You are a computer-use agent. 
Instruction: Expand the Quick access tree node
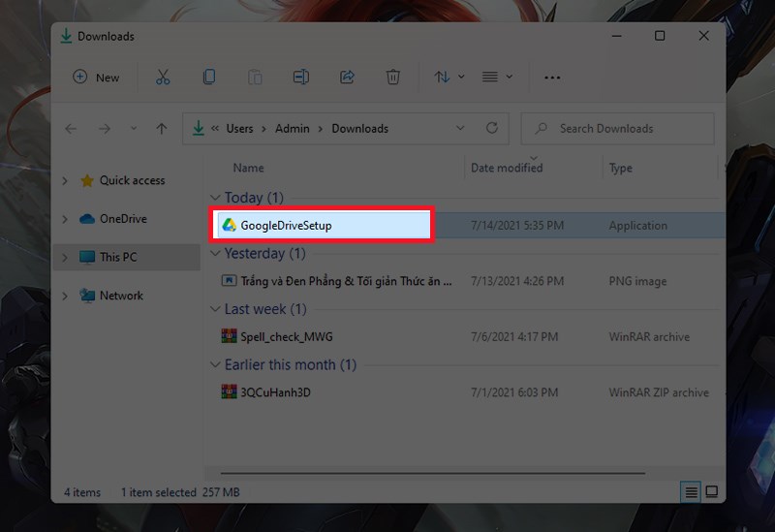coord(65,180)
